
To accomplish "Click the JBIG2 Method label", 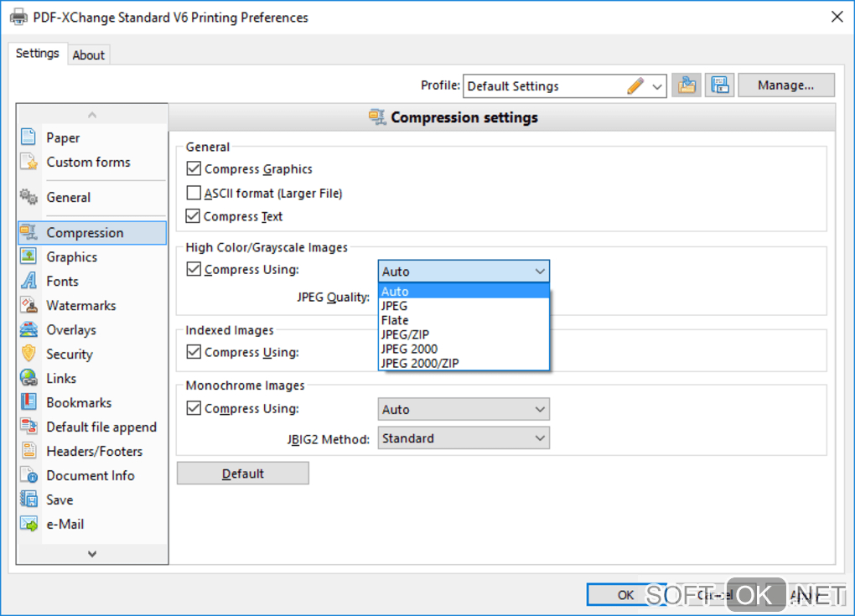I will tap(329, 439).
